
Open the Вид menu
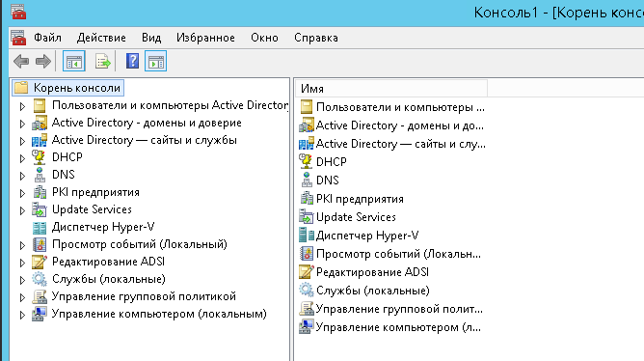[x=151, y=38]
